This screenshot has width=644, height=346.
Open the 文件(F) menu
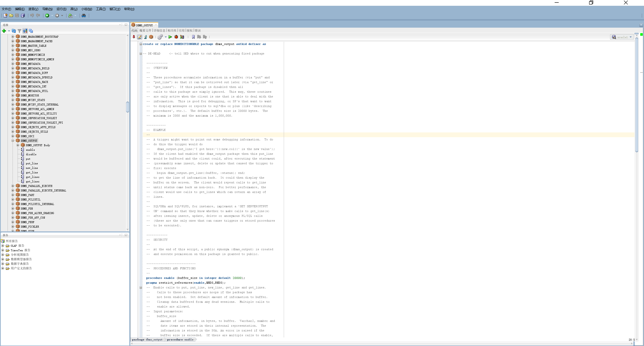(6, 9)
